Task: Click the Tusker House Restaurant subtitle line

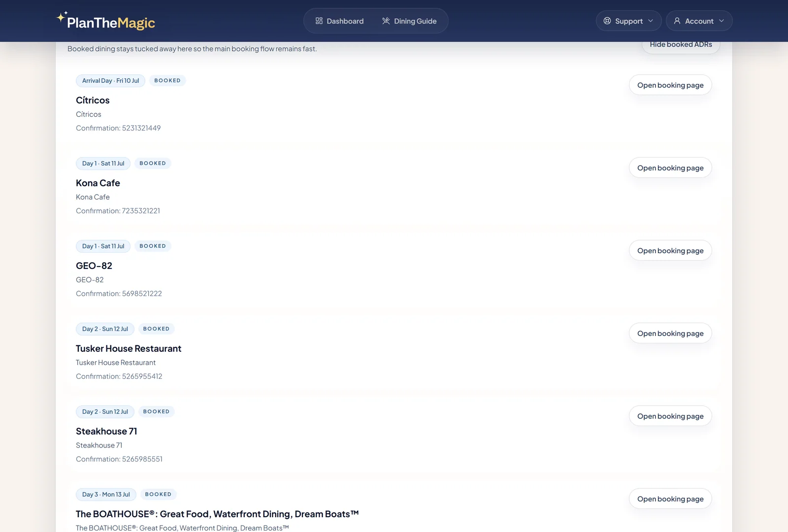Action: coord(116,363)
